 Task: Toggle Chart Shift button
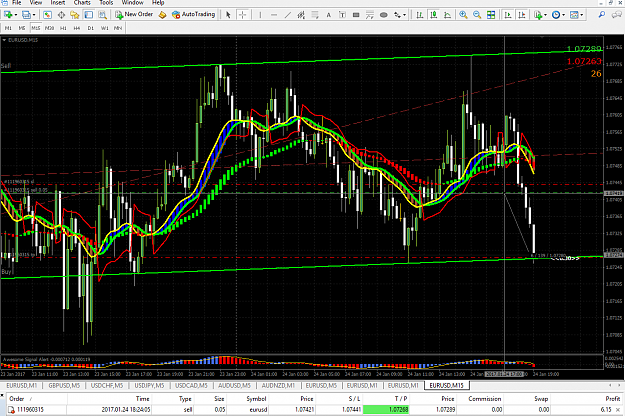(521, 15)
